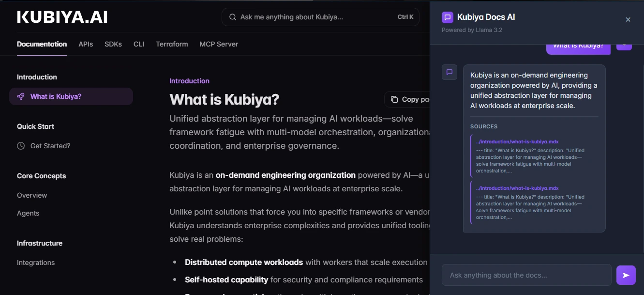
Task: Open the Get Started? sidebar link
Action: (50, 146)
